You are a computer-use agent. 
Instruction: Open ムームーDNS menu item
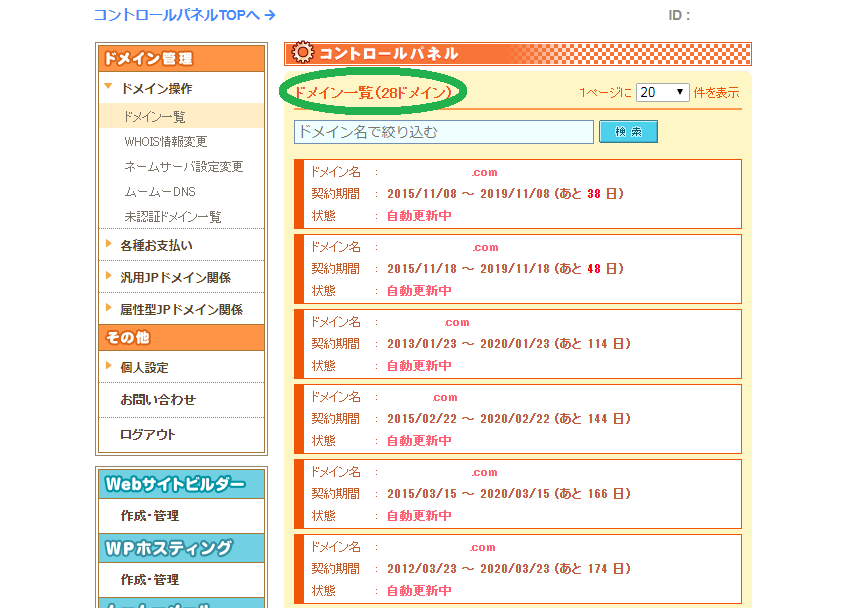tap(160, 192)
